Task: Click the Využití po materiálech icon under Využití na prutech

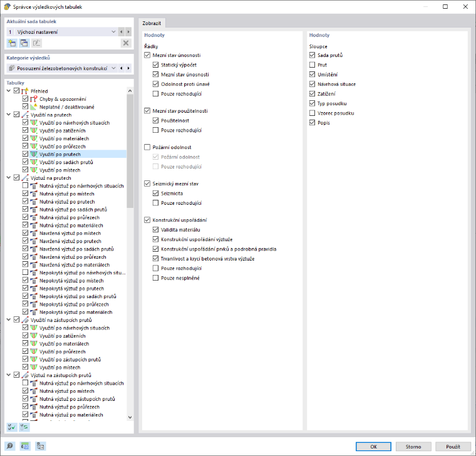Action: (34, 138)
